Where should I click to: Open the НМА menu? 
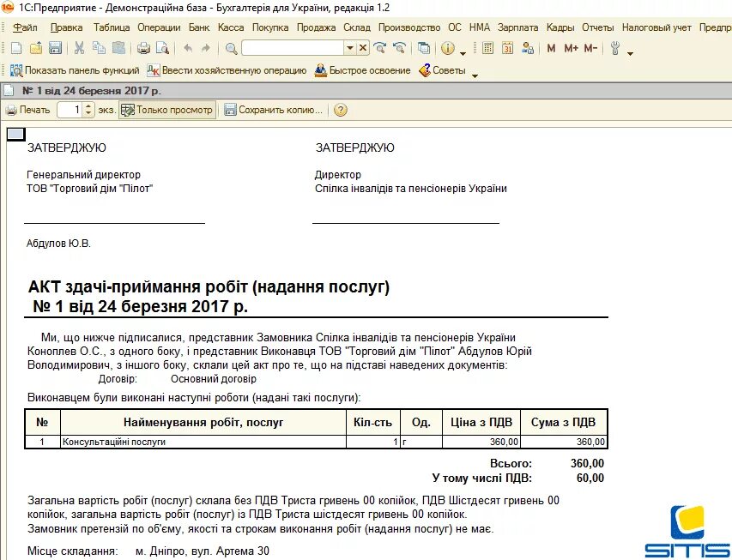(480, 27)
